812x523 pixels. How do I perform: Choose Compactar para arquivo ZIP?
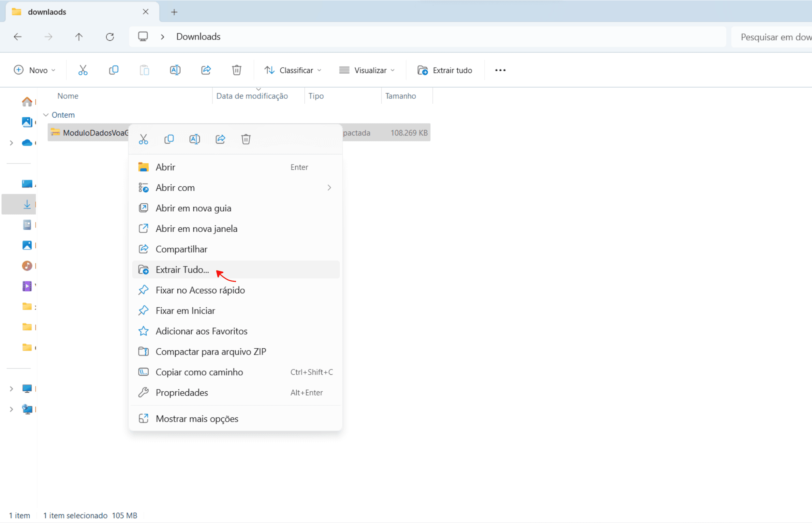pos(236,352)
